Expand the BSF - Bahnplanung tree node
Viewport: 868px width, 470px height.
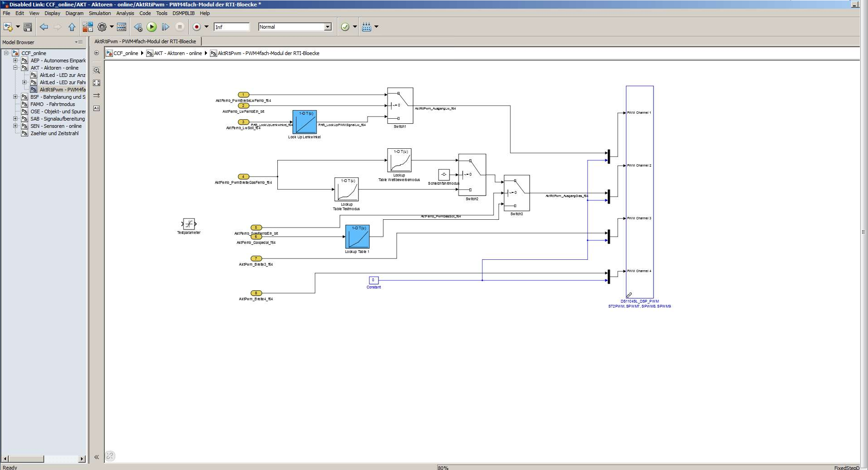15,97
